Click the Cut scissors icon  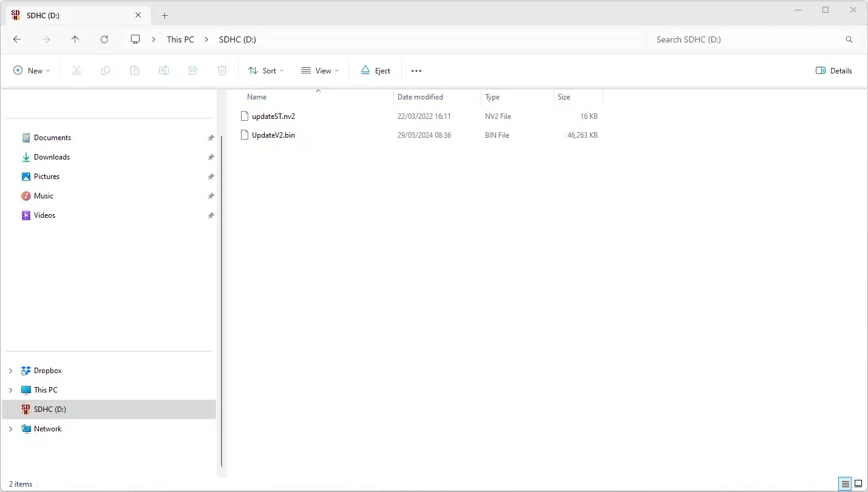coord(76,70)
